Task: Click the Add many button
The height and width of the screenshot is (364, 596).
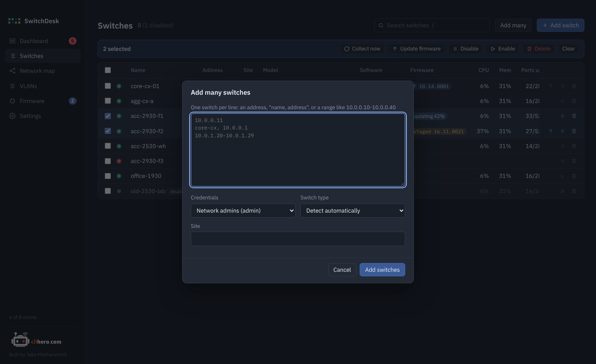Action: coord(513,25)
